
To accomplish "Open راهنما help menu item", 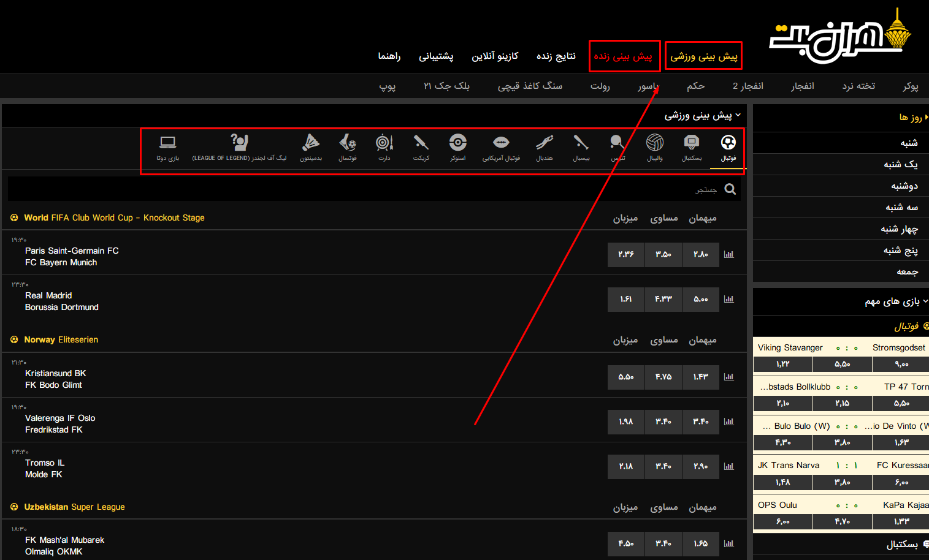I will click(389, 56).
